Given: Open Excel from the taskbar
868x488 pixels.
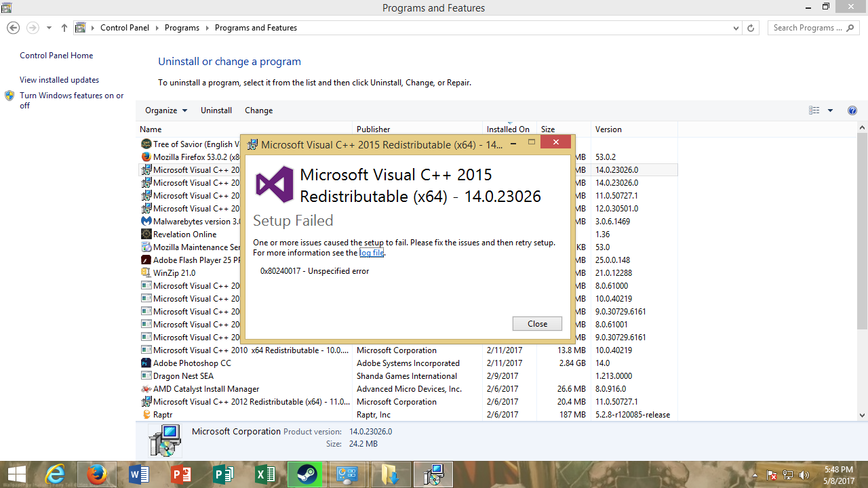Looking at the screenshot, I should pyautogui.click(x=264, y=474).
